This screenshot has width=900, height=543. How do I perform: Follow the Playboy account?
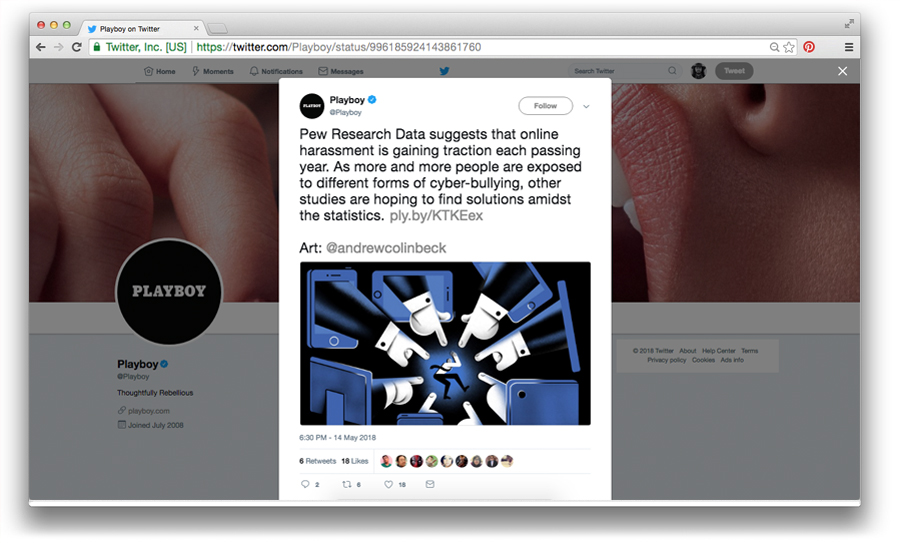[545, 106]
